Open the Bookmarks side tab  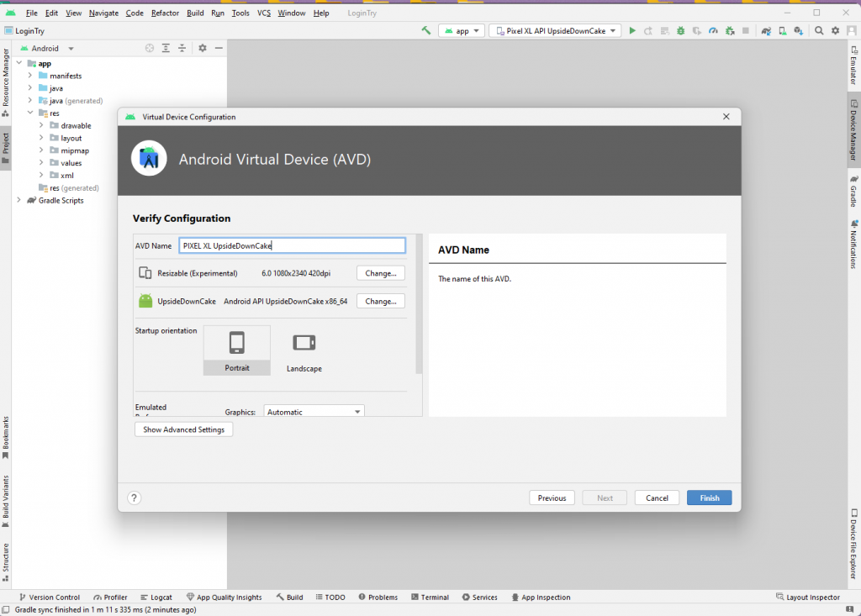tap(6, 438)
